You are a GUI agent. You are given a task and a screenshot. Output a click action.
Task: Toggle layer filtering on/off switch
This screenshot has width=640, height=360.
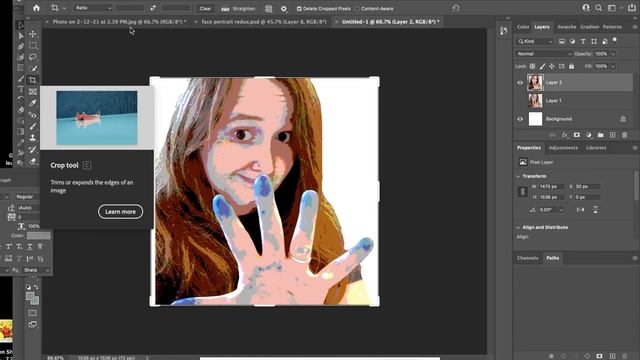pyautogui.click(x=614, y=40)
